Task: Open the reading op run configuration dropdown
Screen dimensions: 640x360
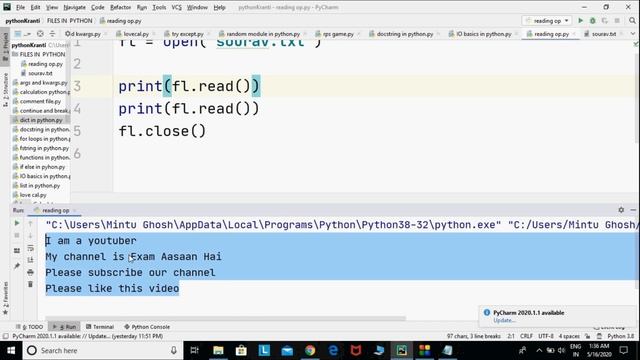Action: click(x=547, y=20)
